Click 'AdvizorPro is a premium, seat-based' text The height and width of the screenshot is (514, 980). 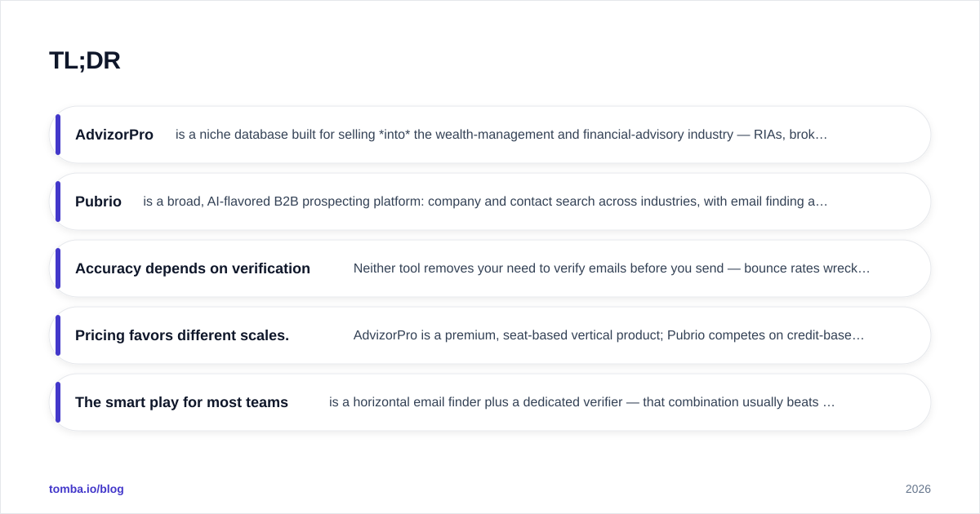point(608,335)
